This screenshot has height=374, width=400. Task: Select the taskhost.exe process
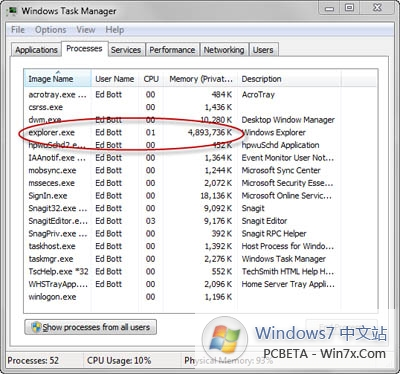click(200, 247)
